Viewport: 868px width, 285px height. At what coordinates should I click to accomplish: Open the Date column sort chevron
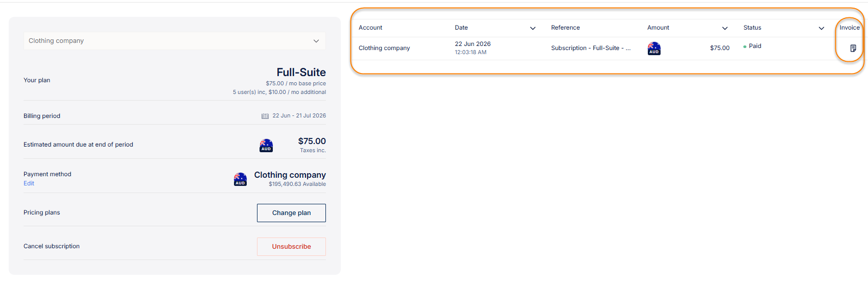tap(533, 28)
